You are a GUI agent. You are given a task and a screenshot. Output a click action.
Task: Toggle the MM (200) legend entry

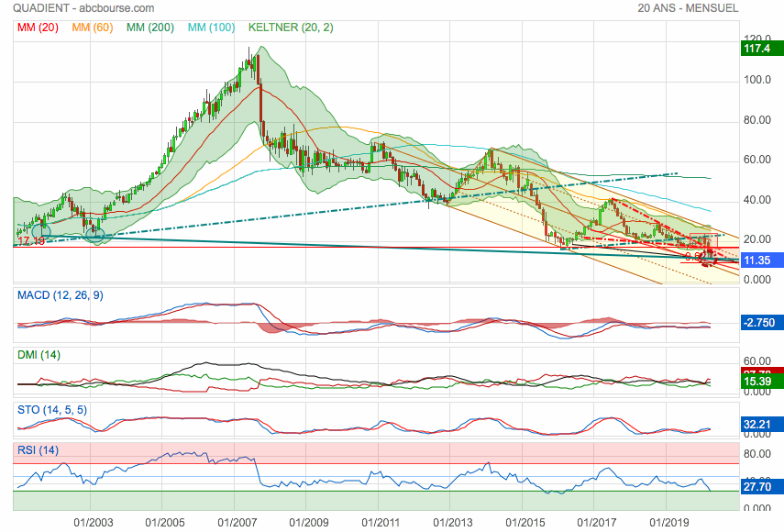[x=149, y=28]
